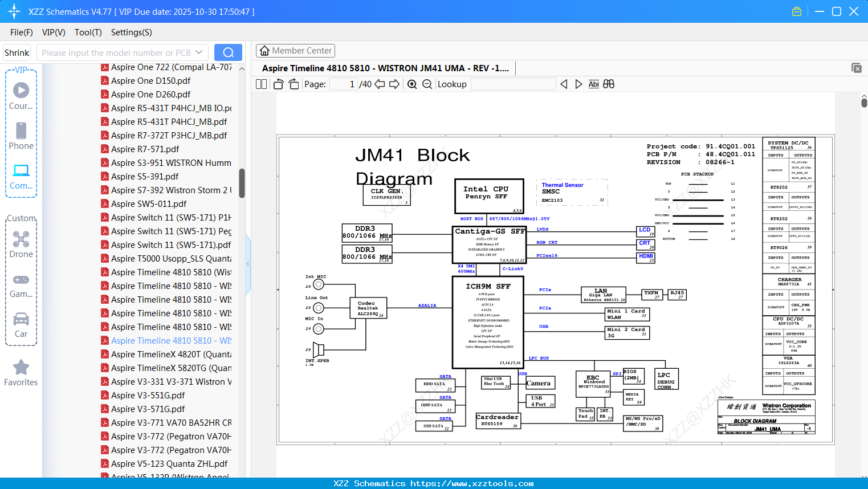Select the Aspire Timeline 4810 5810 document tab

click(x=385, y=68)
